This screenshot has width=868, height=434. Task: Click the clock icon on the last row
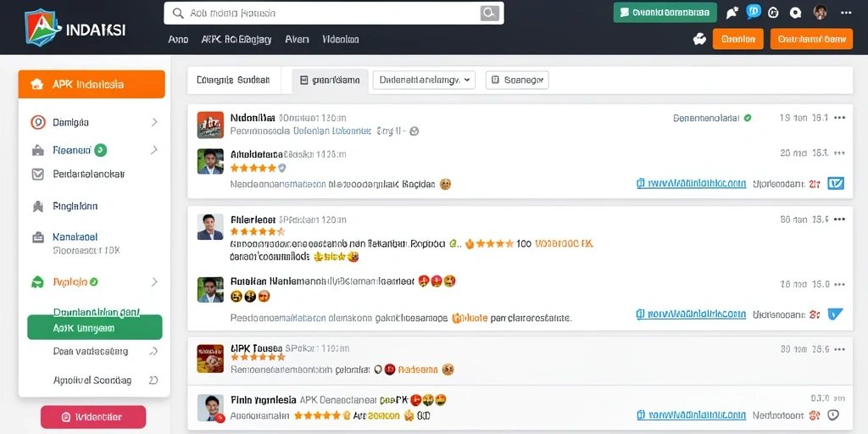point(833,415)
